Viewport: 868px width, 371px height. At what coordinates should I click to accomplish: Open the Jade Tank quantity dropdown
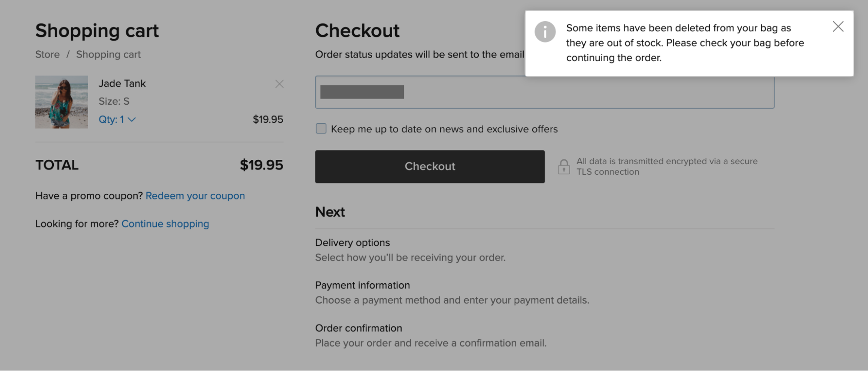(117, 119)
